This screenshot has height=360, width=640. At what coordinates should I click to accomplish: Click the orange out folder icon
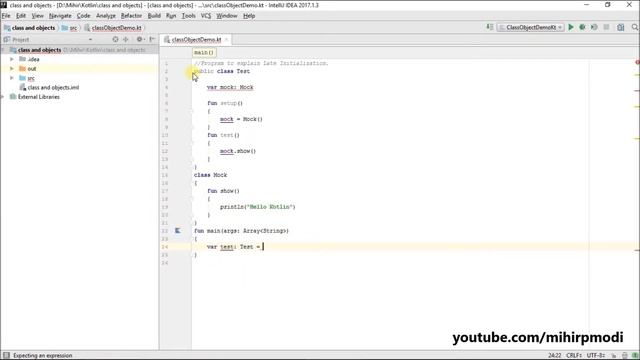tap(22, 69)
